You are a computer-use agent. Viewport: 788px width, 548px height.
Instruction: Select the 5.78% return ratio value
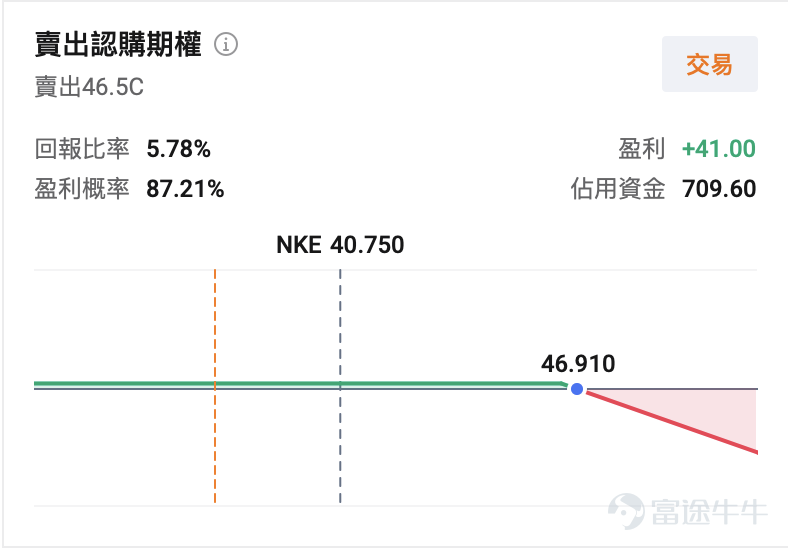(x=178, y=149)
